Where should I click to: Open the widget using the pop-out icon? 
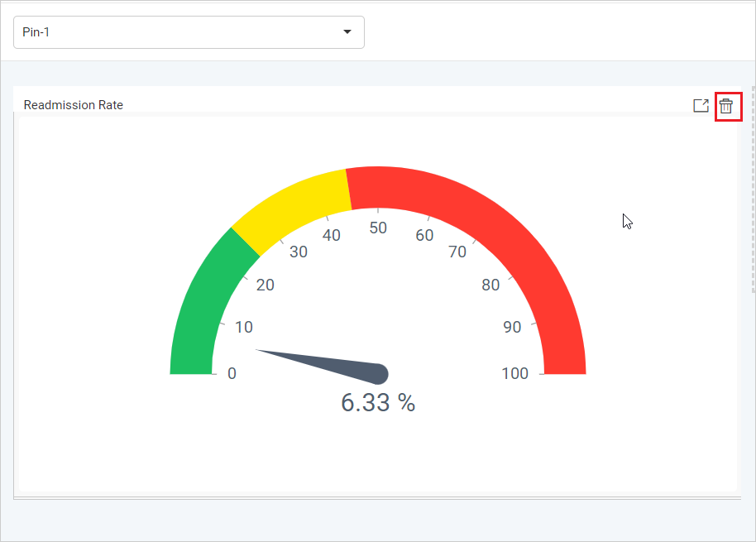coord(701,106)
